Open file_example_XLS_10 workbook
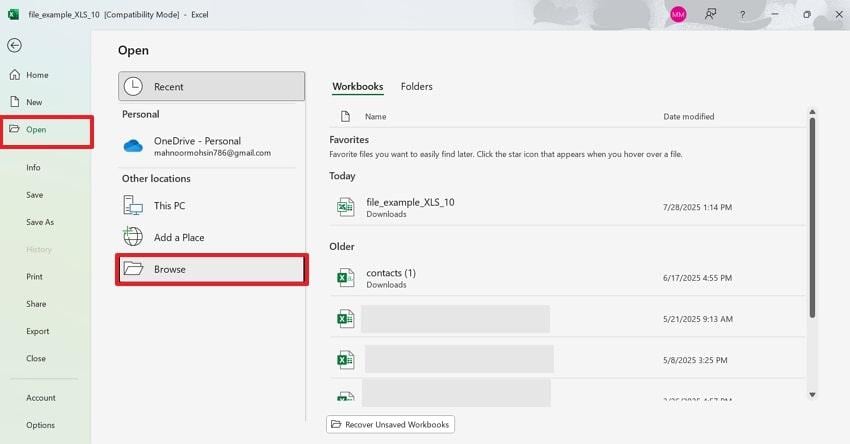850x444 pixels. [567, 207]
